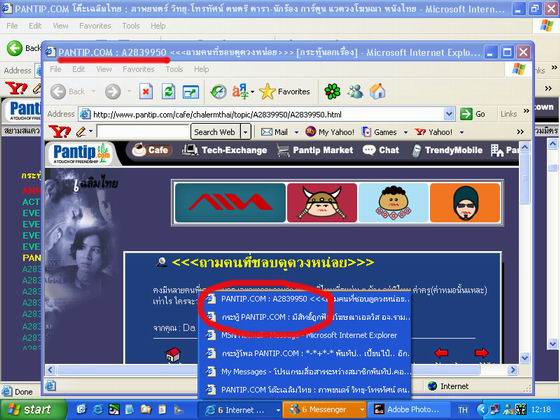Image resolution: width=560 pixels, height=420 pixels.
Task: Click the Yahoo! Mail toolbar icon
Action: tap(274, 132)
